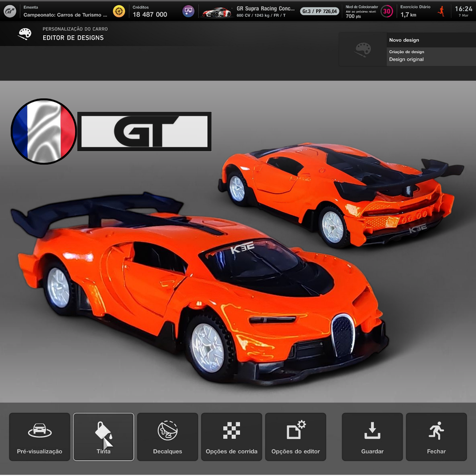Click the yellow menu book icon
476x476 pixels.
119,11
